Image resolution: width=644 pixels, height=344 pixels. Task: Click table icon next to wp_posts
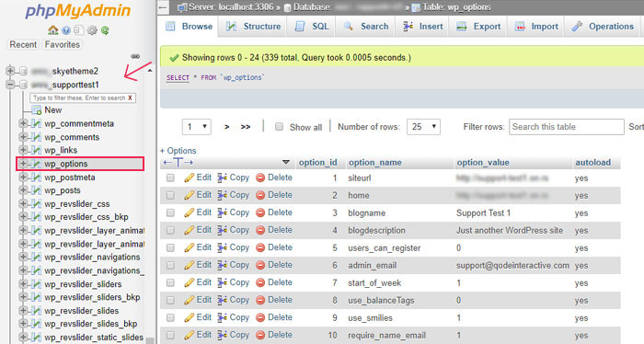tap(36, 190)
